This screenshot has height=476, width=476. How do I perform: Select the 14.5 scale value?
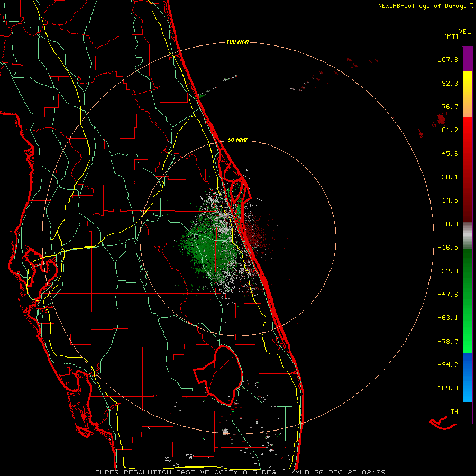click(x=450, y=200)
